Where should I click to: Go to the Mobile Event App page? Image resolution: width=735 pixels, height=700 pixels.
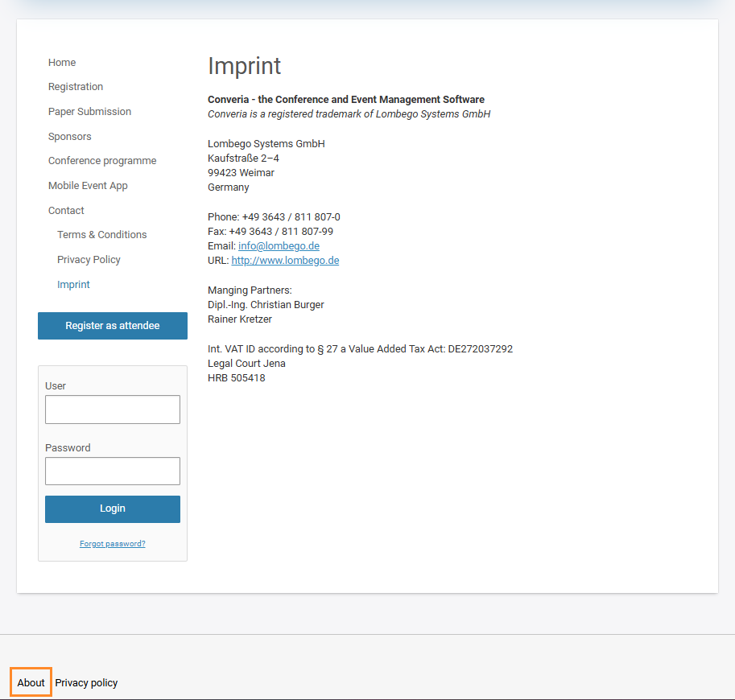(88, 185)
